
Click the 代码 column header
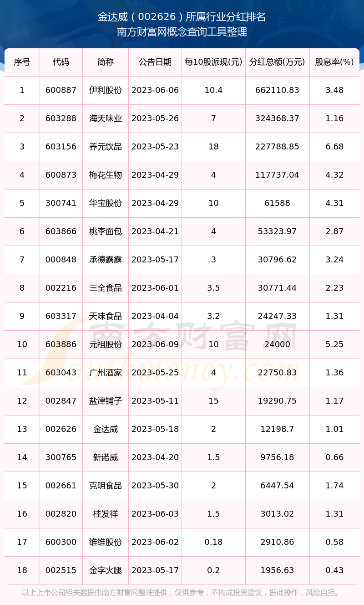click(61, 62)
